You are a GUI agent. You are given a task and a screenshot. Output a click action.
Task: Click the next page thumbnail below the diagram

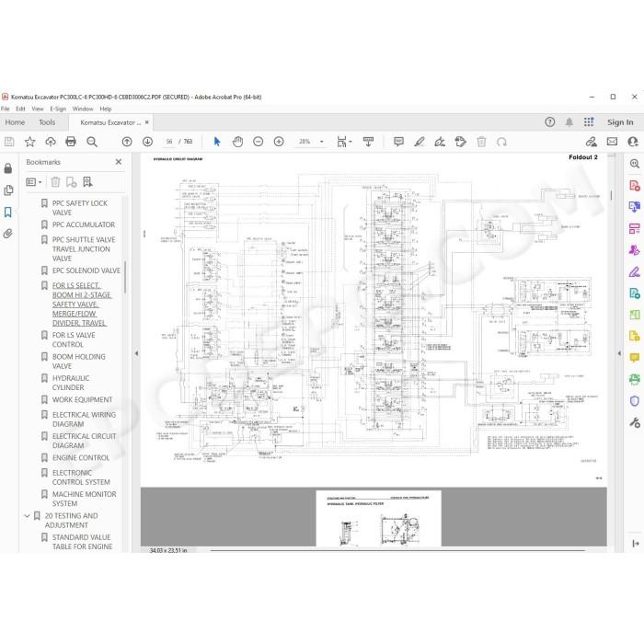click(x=379, y=518)
